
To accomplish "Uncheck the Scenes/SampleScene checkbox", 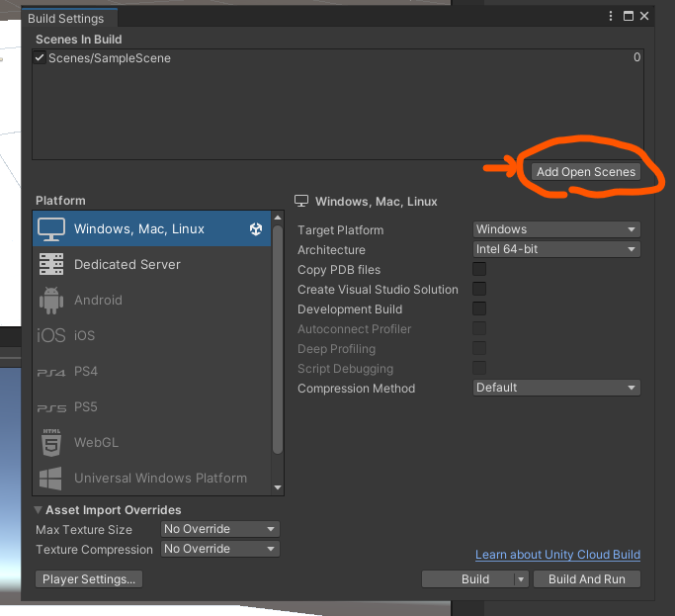I will [40, 57].
